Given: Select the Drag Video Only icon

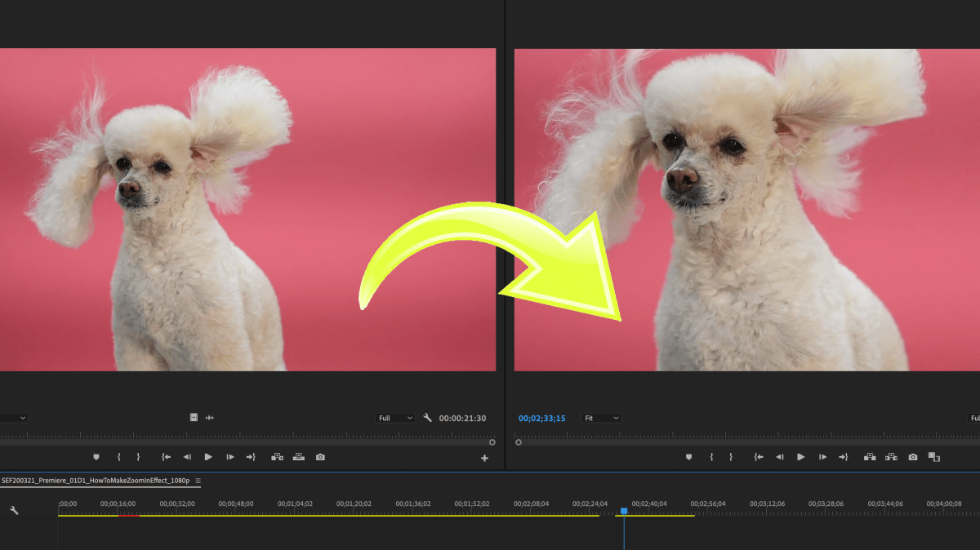Looking at the screenshot, I should point(194,418).
